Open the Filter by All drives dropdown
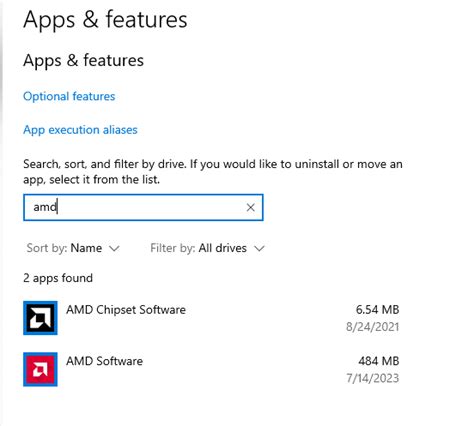Image resolution: width=474 pixels, height=426 pixels. pos(207,248)
